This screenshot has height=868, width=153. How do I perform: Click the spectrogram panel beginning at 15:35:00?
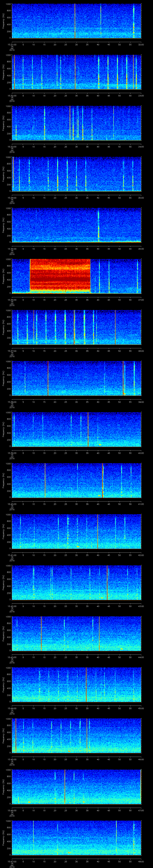pos(77,225)
